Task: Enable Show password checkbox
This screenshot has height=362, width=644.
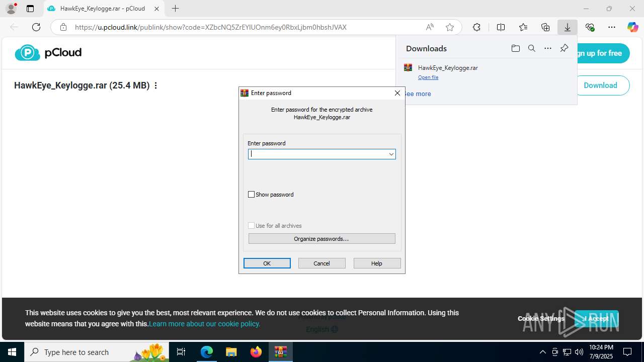Action: [x=252, y=195]
